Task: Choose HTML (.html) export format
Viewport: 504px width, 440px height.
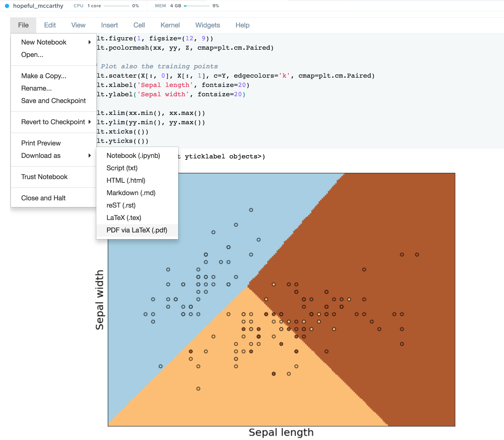Action: pos(126,180)
